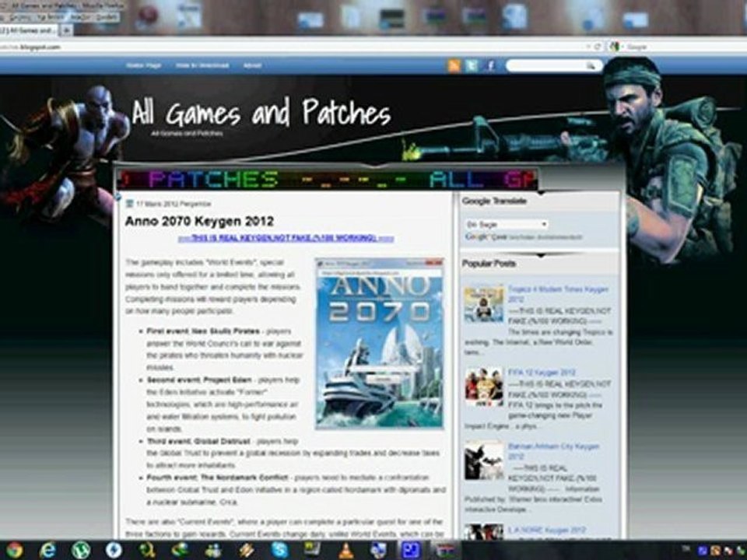The image size is (747, 560).
Task: Open the blog's Twitter icon
Action: pos(472,65)
